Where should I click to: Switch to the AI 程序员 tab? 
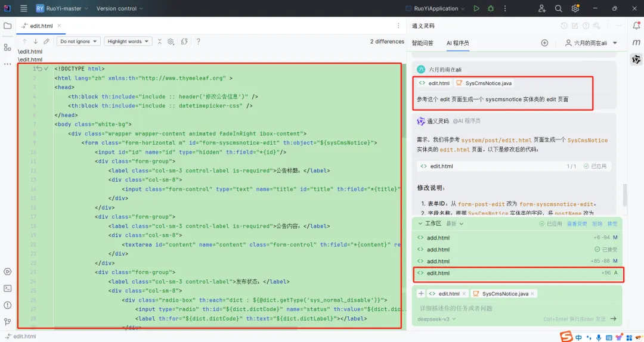point(457,43)
